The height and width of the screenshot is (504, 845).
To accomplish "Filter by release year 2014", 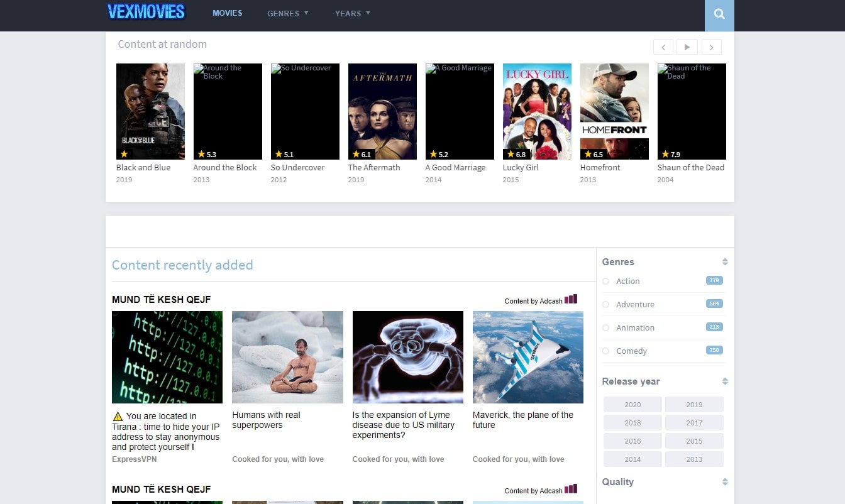I will pyautogui.click(x=632, y=459).
